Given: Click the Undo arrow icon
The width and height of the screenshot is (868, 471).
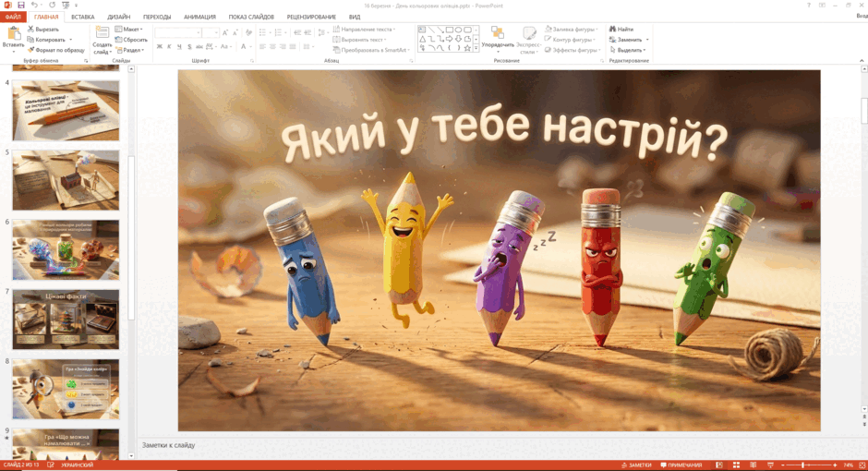Looking at the screenshot, I should click(x=34, y=5).
